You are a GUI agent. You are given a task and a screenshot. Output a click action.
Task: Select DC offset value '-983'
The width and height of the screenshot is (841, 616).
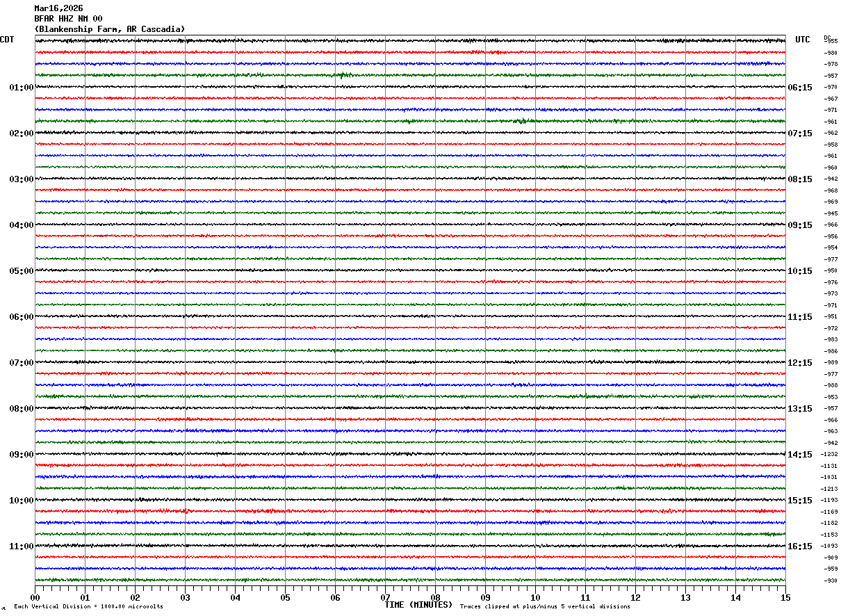point(831,339)
